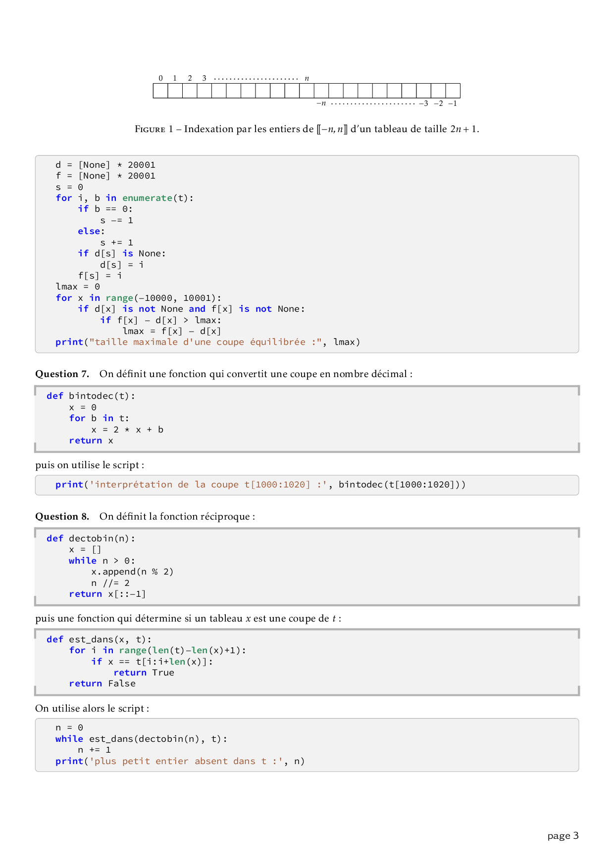Viewport: 614px width, 868px height.
Task: Click the first cell of the indexed array
Action: click(160, 91)
